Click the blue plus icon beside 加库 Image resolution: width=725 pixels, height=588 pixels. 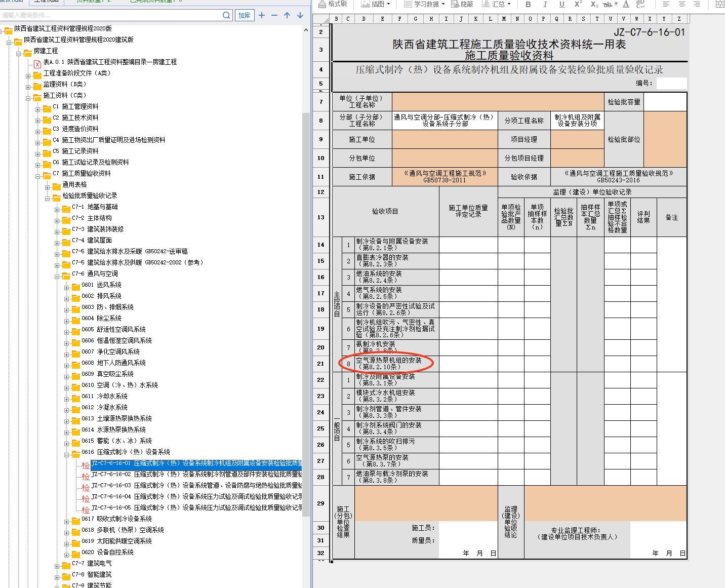click(262, 15)
